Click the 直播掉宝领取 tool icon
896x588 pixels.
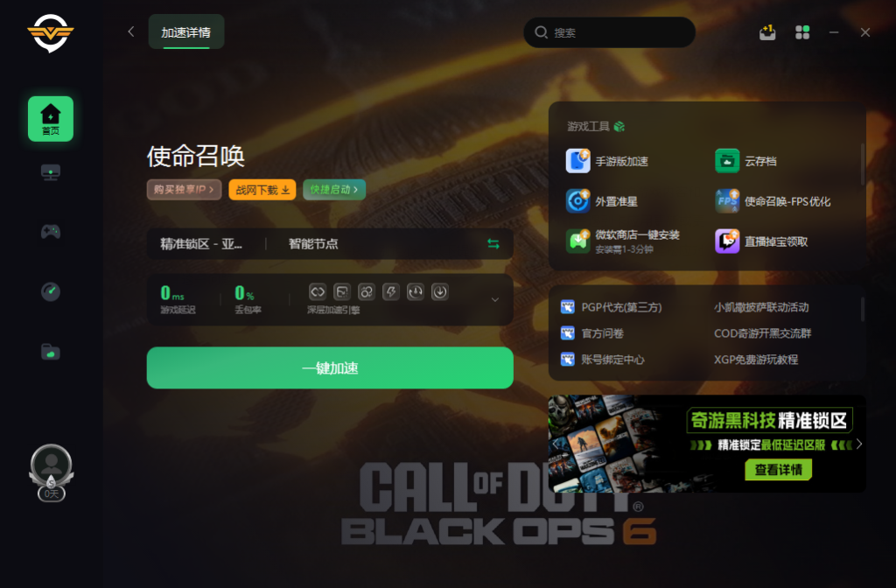click(727, 241)
